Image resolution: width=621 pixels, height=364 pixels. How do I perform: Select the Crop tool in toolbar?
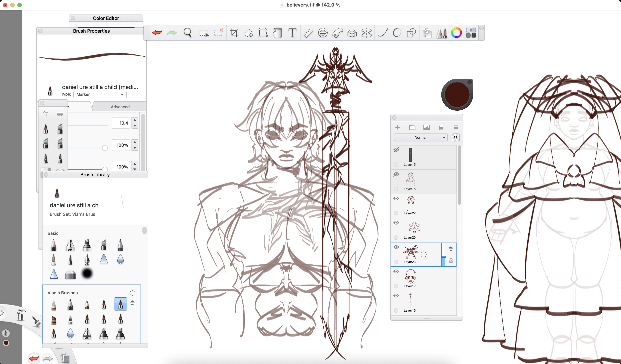point(234,33)
